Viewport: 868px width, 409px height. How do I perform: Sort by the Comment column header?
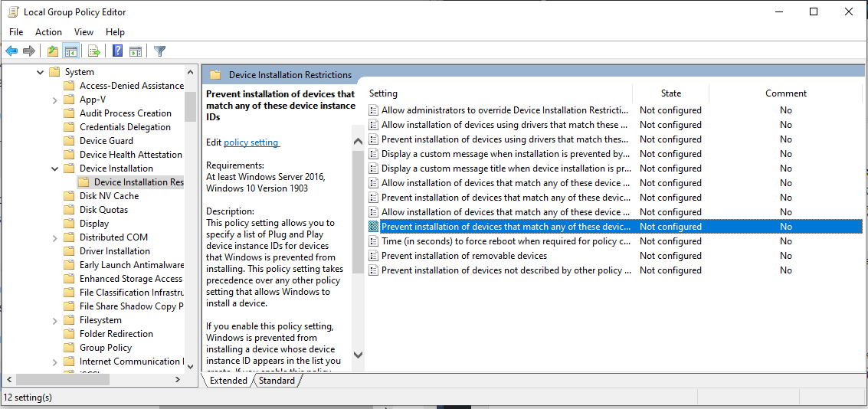[x=786, y=93]
